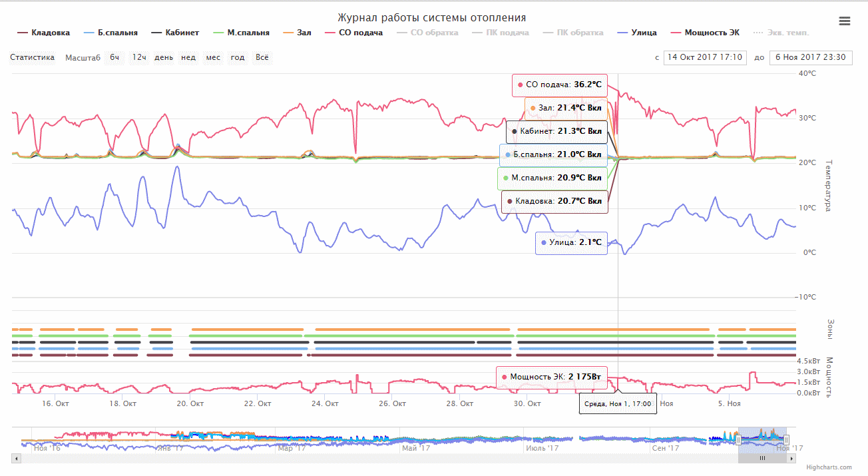Toggle the Кладовка series in legend
868x476 pixels.
[43, 33]
